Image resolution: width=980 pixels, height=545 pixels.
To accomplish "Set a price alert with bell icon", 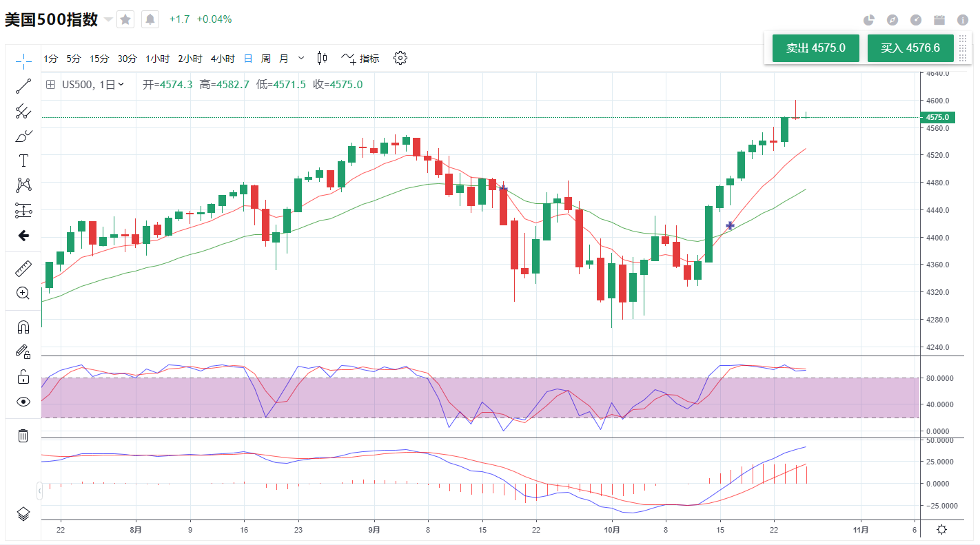I will (x=150, y=19).
